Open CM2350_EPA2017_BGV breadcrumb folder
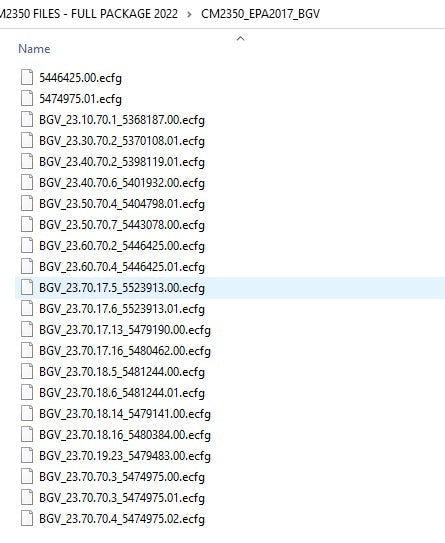445x543 pixels. point(260,14)
